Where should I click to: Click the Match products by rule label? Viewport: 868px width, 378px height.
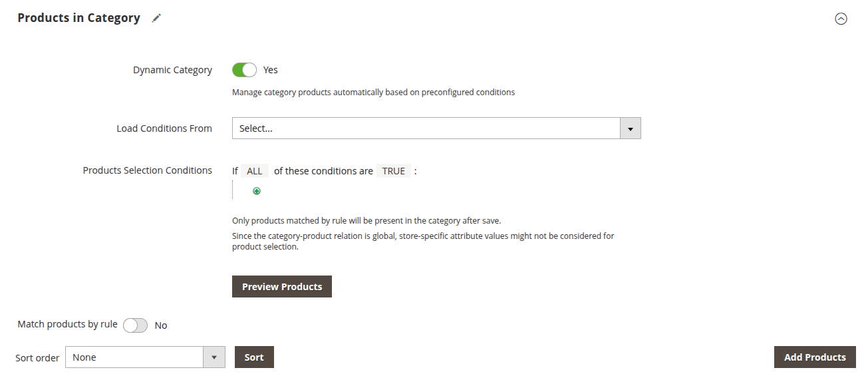[67, 324]
